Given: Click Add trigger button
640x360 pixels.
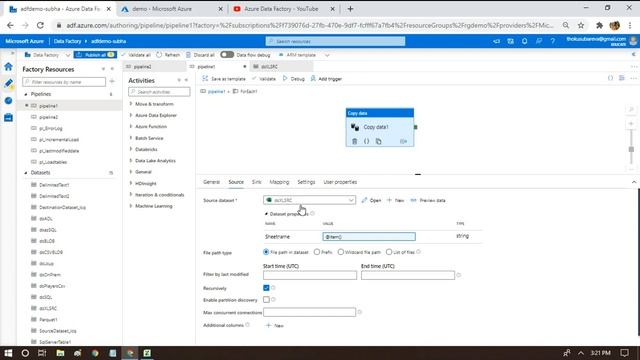Looking at the screenshot, I should pyautogui.click(x=326, y=79).
